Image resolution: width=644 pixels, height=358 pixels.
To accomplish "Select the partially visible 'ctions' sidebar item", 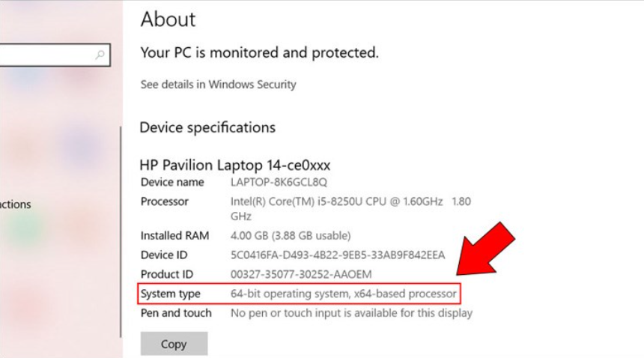I will (16, 204).
